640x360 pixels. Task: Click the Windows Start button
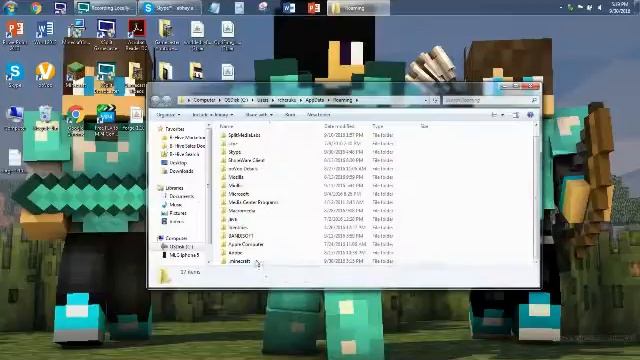pyautogui.click(x=10, y=7)
